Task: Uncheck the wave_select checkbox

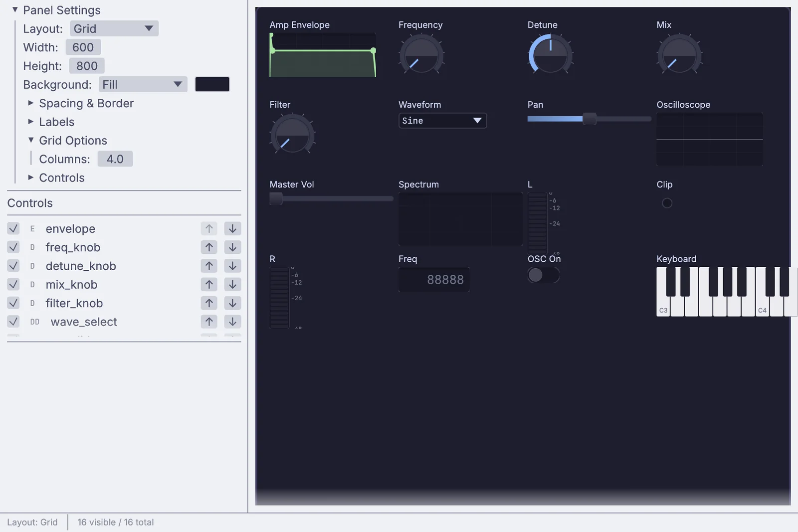Action: (x=13, y=322)
